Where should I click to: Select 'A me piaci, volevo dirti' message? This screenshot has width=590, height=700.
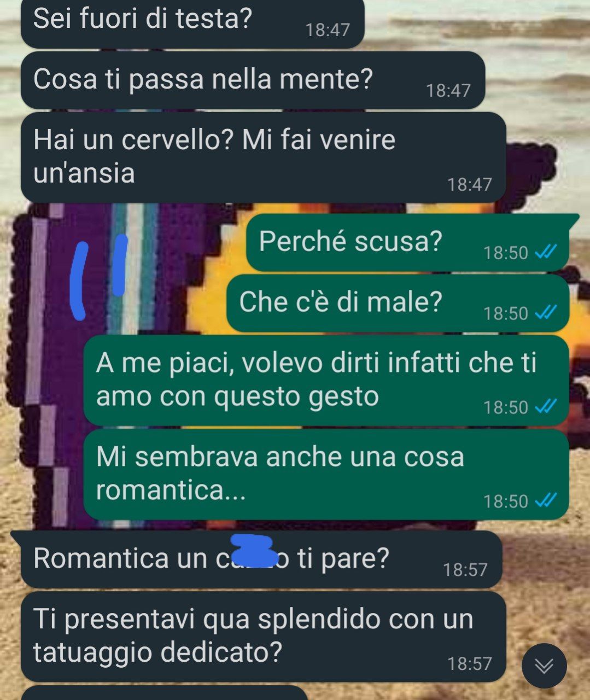326,381
